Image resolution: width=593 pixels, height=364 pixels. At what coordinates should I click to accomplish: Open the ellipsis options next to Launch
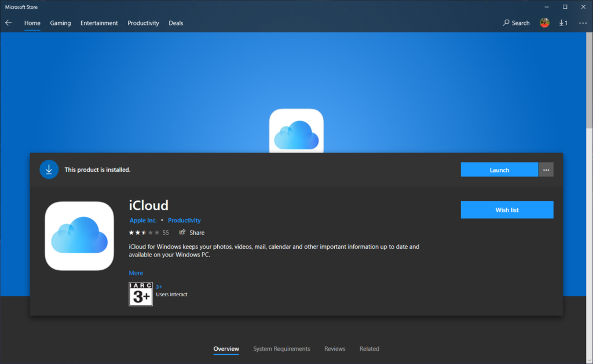point(546,169)
